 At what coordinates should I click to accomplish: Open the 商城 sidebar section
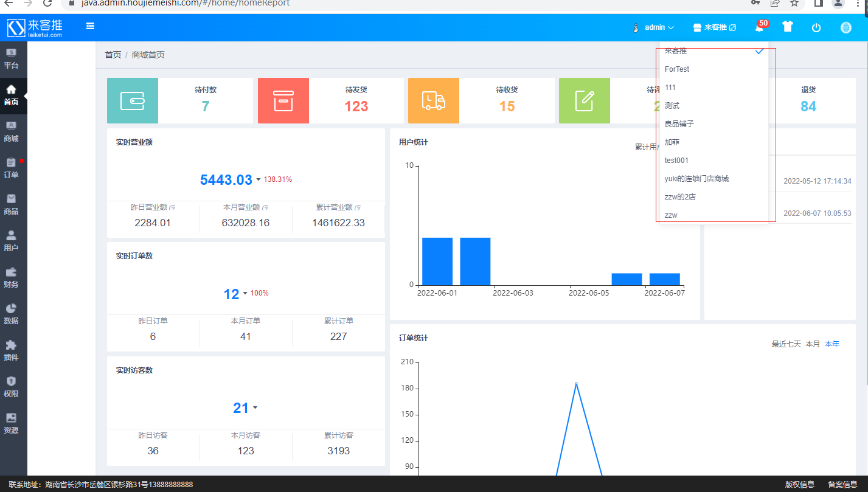[x=11, y=132]
